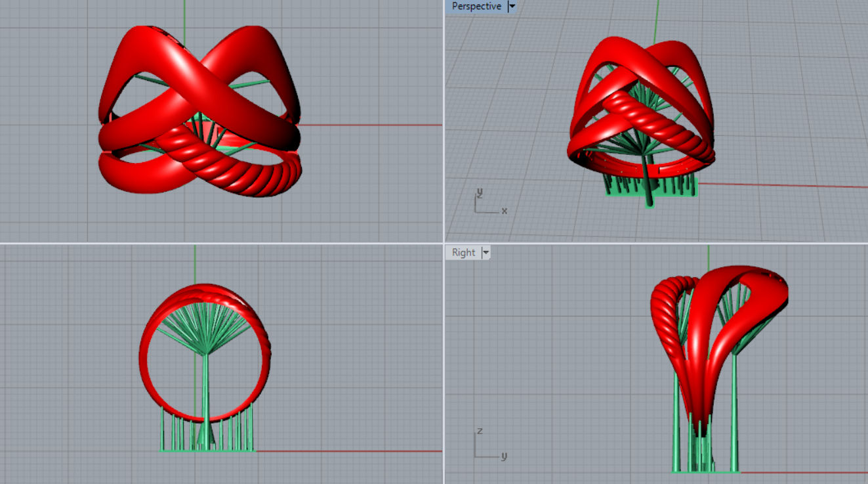
Task: Click the central support trunk in bottom-left viewport
Action: pyautogui.click(x=206, y=394)
